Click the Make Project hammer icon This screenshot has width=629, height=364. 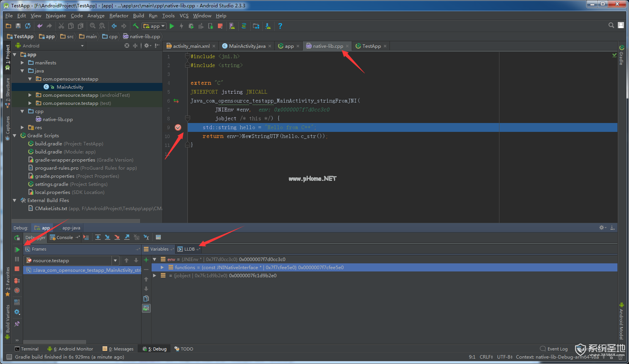point(136,26)
